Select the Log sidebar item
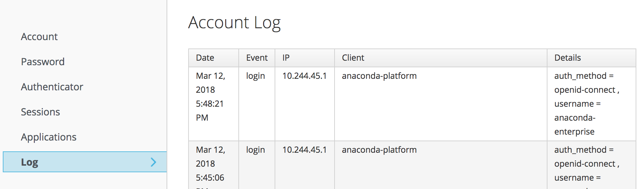 pos(30,162)
